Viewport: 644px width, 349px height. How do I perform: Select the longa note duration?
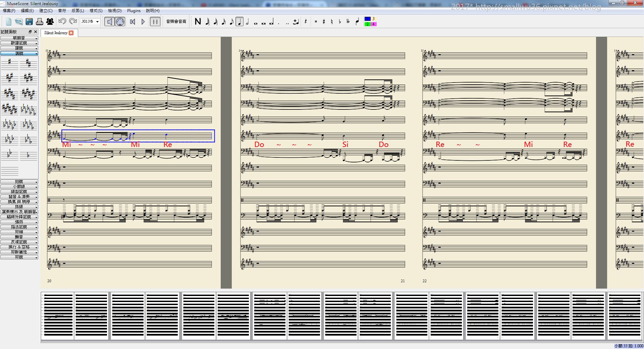coord(272,21)
